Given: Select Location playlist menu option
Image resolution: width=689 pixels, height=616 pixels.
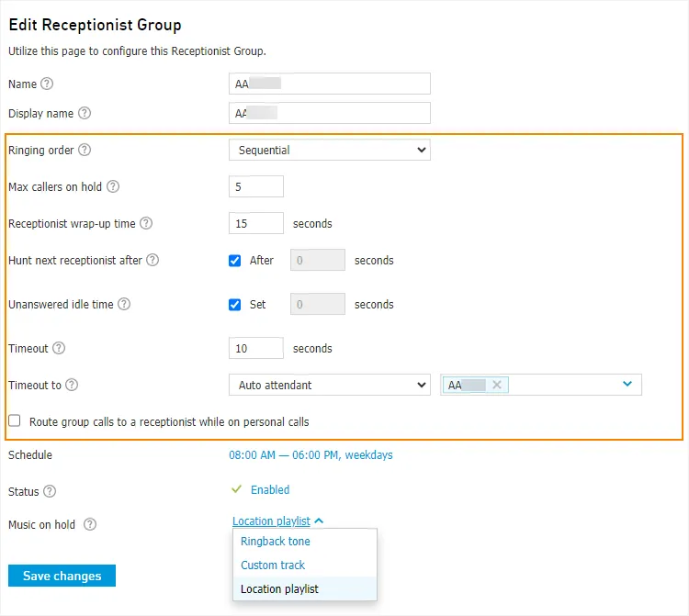Looking at the screenshot, I should (x=305, y=588).
